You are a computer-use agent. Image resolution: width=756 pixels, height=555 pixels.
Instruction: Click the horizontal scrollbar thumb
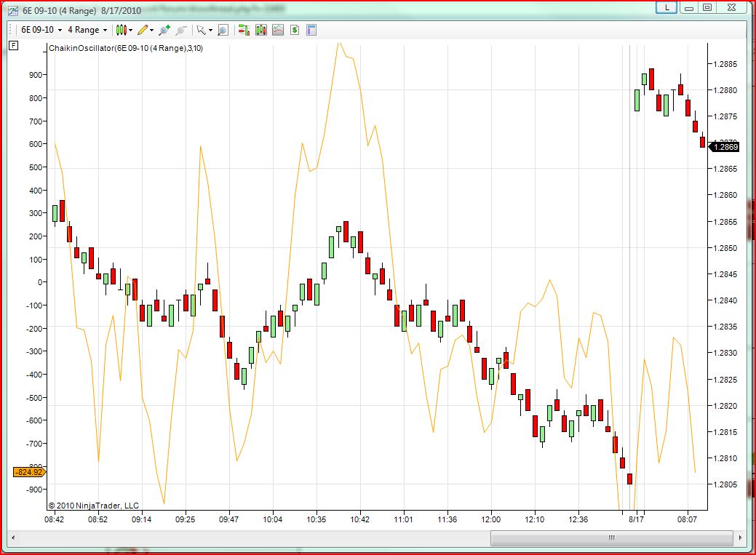click(x=611, y=538)
